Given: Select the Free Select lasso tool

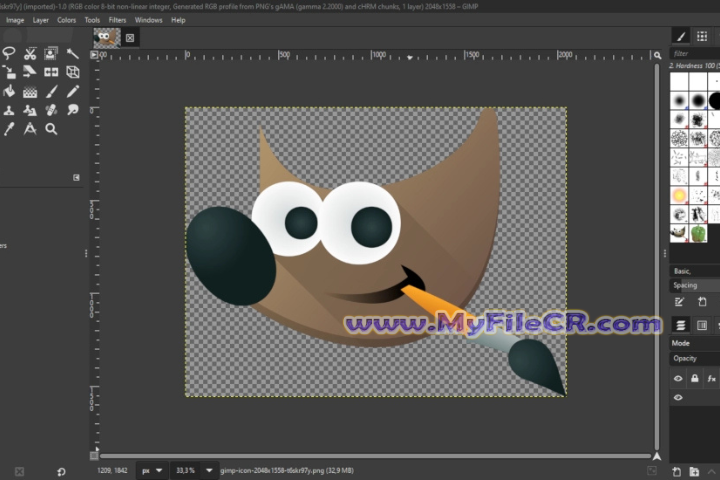Looking at the screenshot, I should point(9,53).
